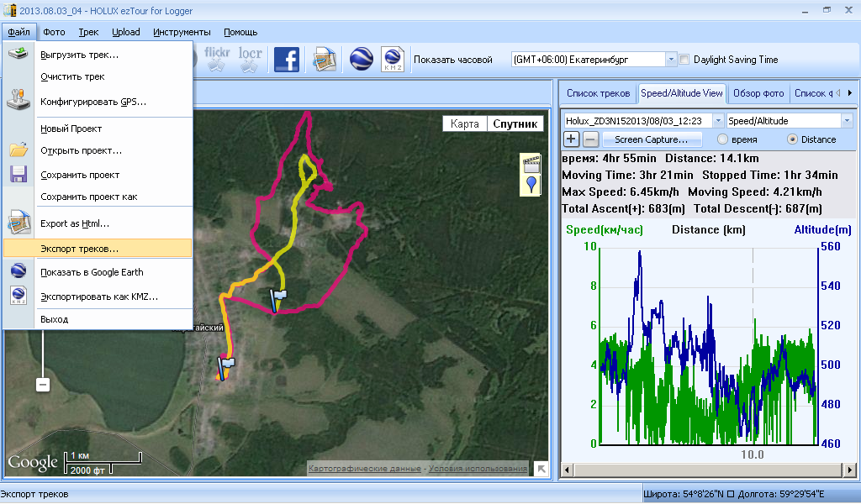Choose Сохранить проект menu item

coord(98,175)
